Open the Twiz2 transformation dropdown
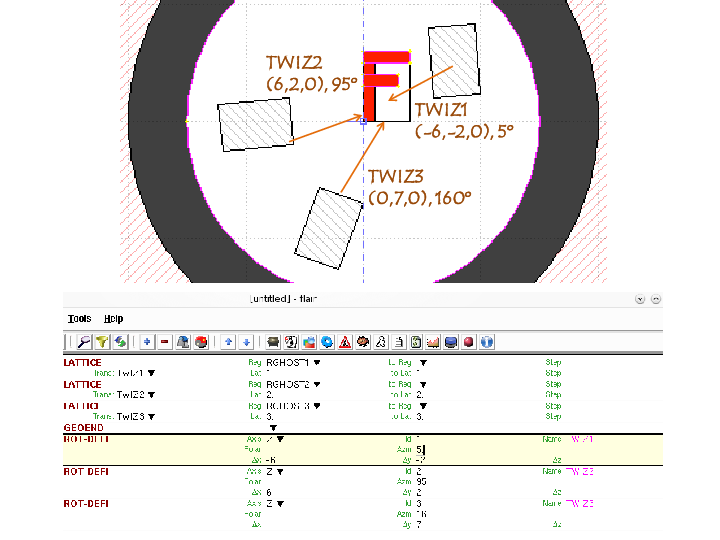This screenshot has width=720, height=540. pyautogui.click(x=152, y=395)
